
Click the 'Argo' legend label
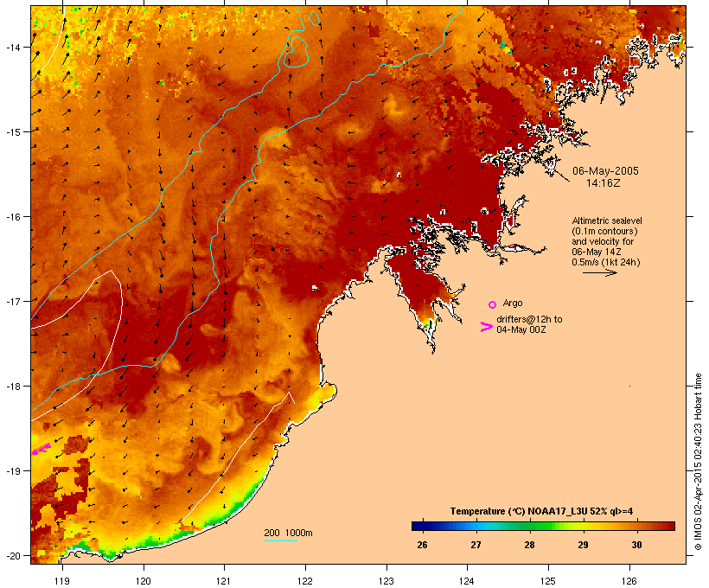513,303
